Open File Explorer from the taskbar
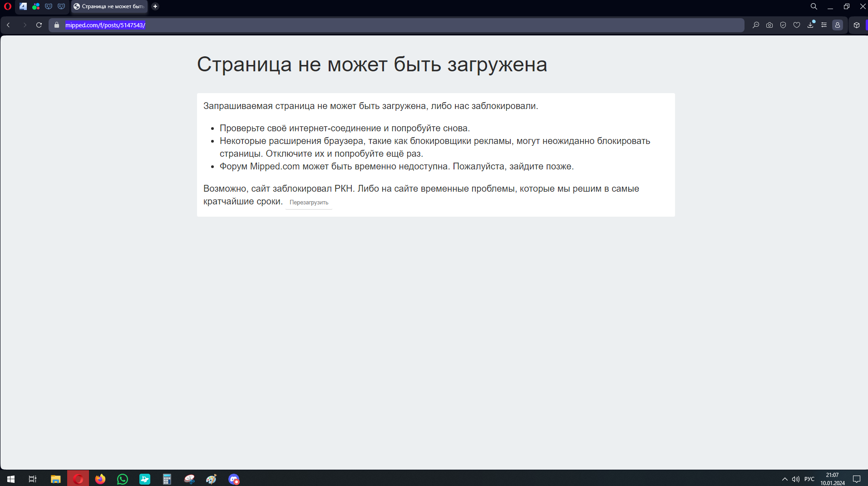This screenshot has height=486, width=868. tap(55, 479)
